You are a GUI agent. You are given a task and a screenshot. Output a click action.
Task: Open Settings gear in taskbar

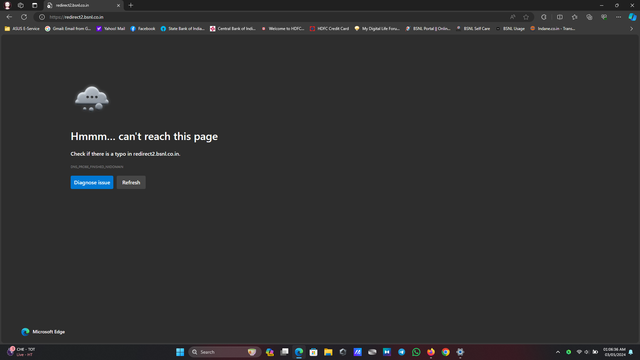[x=460, y=352]
